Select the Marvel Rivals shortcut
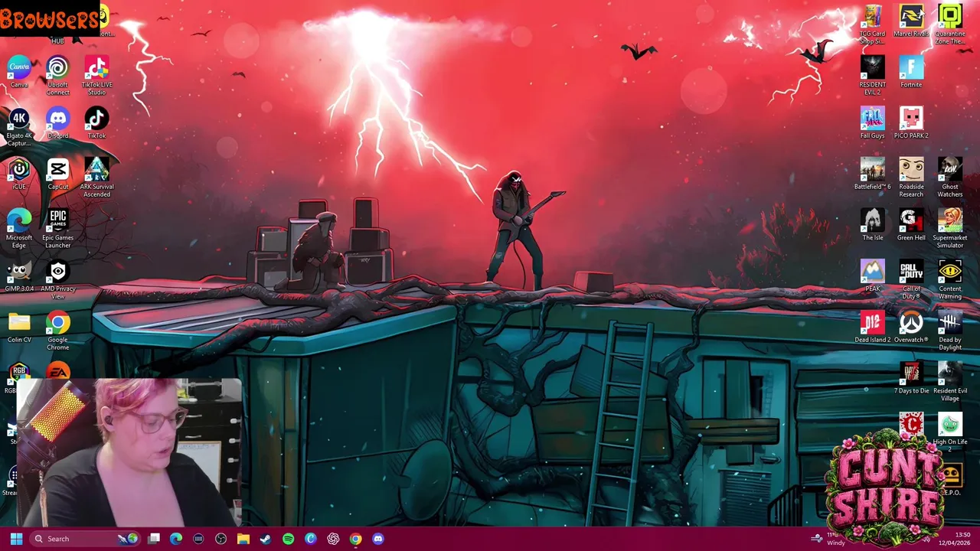Image resolution: width=980 pixels, height=551 pixels. tap(911, 21)
